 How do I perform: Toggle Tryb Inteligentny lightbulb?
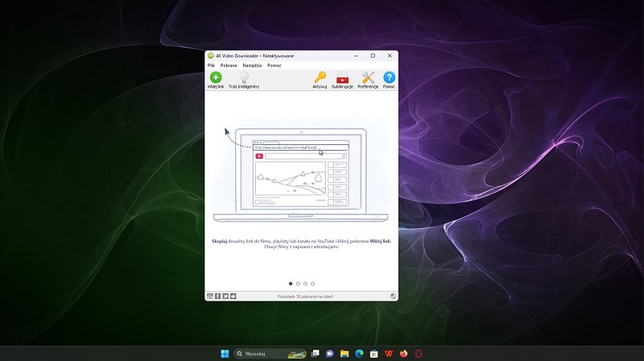244,80
